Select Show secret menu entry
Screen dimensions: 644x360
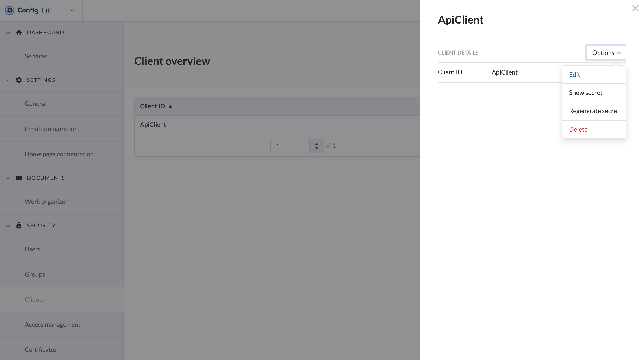point(585,93)
